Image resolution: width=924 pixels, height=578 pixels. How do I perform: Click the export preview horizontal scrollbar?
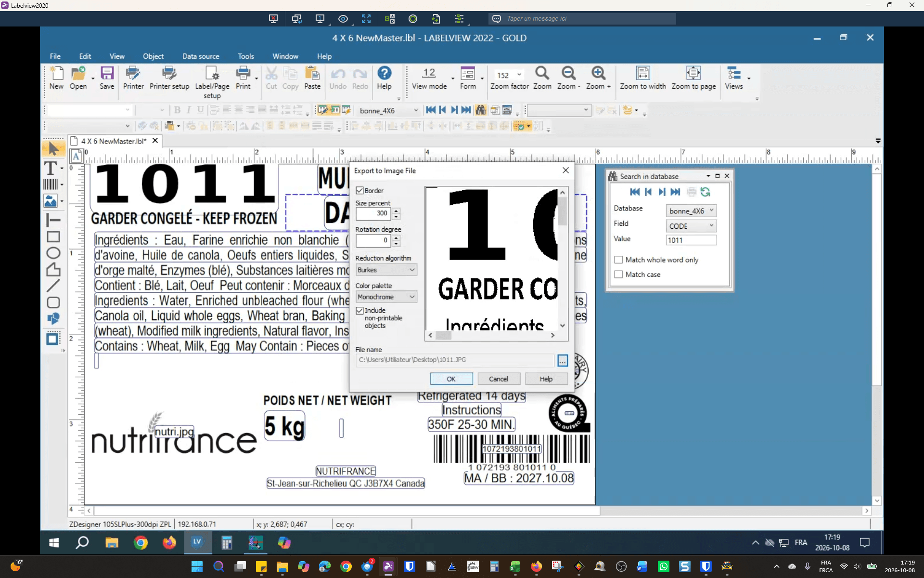[491, 335]
